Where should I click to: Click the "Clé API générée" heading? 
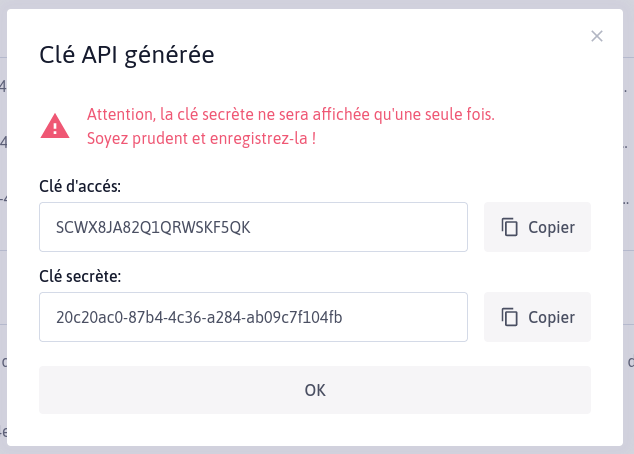click(x=127, y=55)
